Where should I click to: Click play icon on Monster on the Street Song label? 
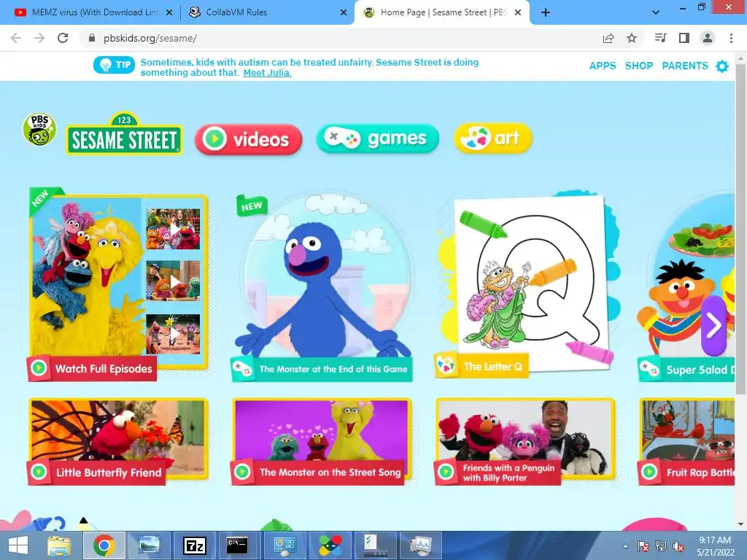(x=242, y=472)
